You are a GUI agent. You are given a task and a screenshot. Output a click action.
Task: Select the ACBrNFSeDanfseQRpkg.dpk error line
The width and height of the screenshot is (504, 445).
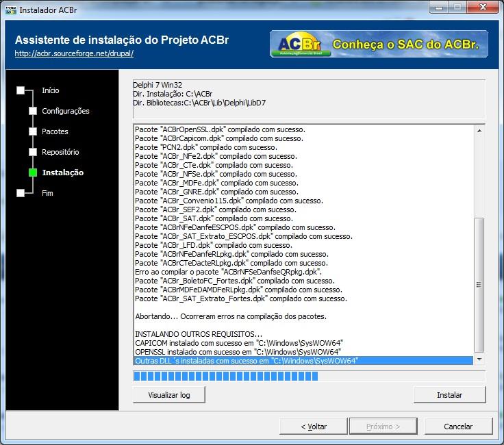(303, 272)
